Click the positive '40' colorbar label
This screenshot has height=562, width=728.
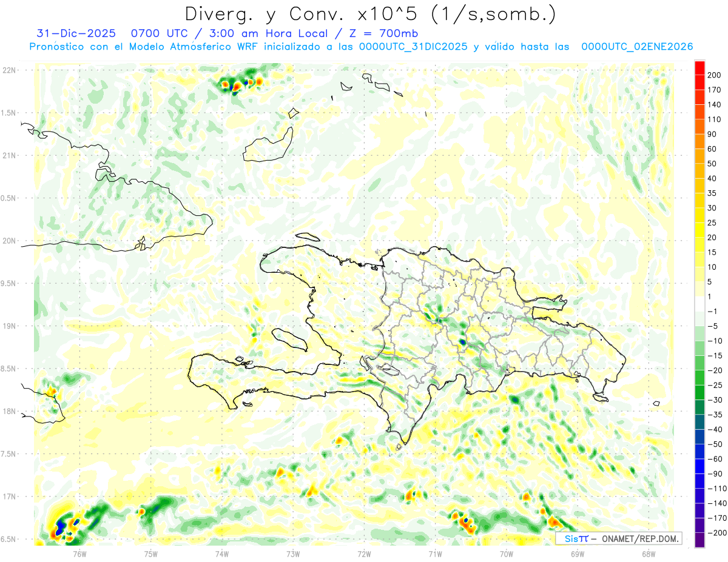[x=713, y=178]
